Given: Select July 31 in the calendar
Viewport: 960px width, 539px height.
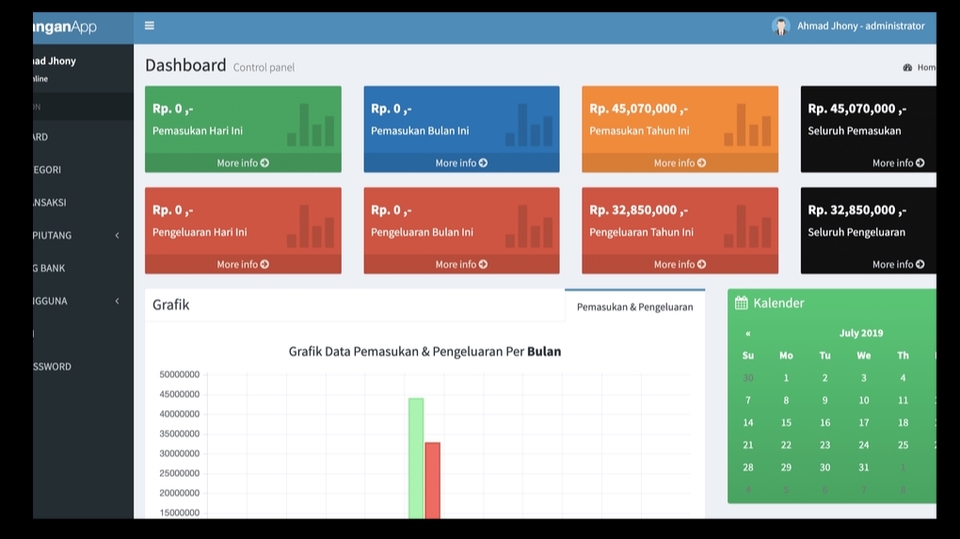Looking at the screenshot, I should (x=863, y=467).
